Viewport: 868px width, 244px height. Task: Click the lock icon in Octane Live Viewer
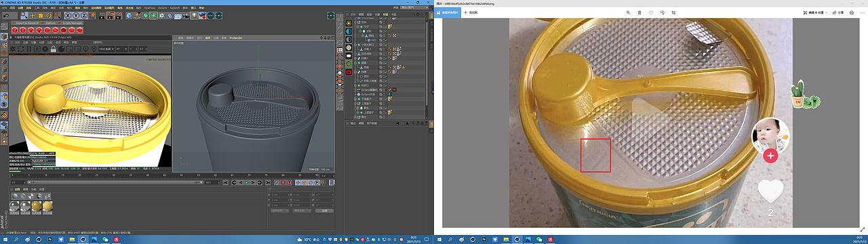tap(53, 49)
